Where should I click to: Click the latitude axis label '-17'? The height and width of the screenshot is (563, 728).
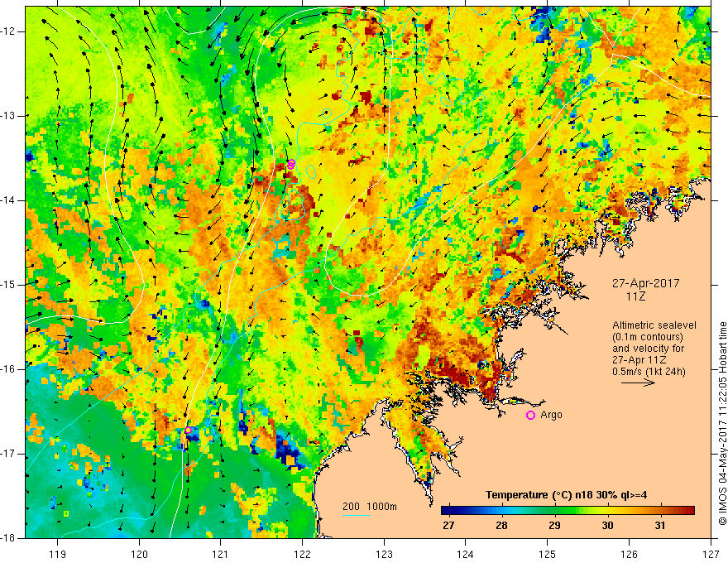(x=8, y=454)
